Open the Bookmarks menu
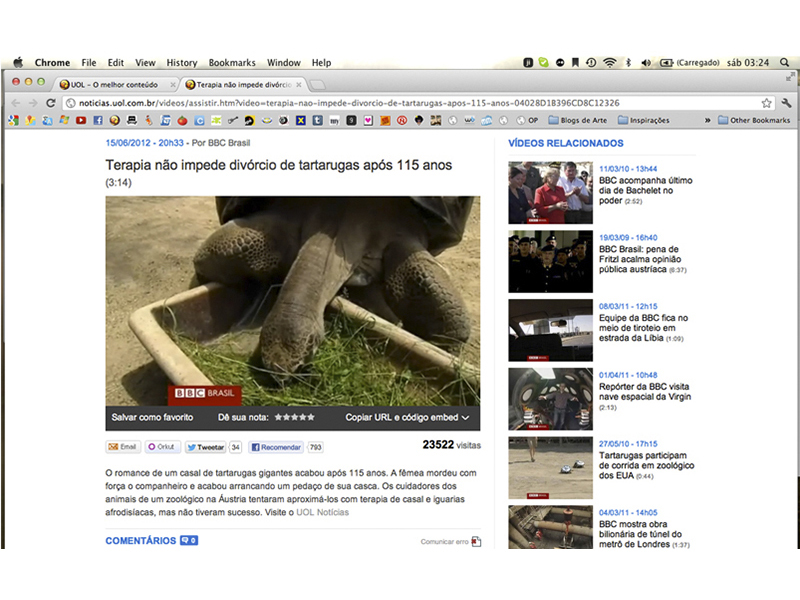This screenshot has height=600, width=800. [x=232, y=63]
